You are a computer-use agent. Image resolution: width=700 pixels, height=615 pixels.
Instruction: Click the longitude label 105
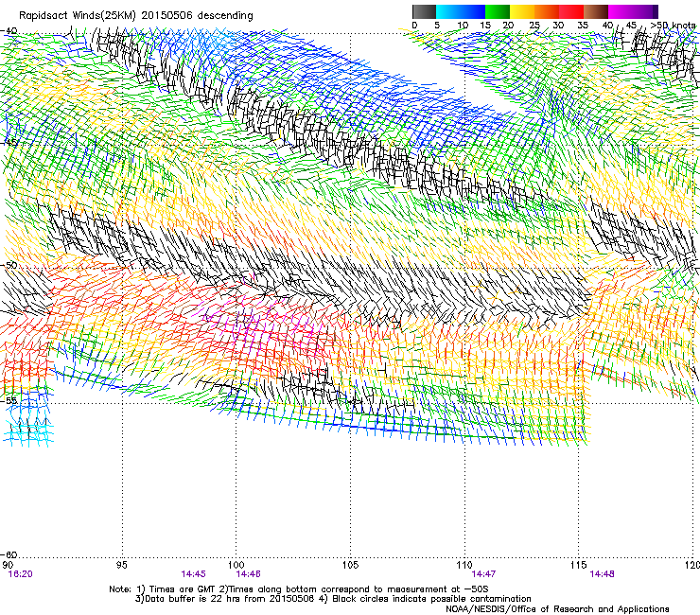point(350,565)
